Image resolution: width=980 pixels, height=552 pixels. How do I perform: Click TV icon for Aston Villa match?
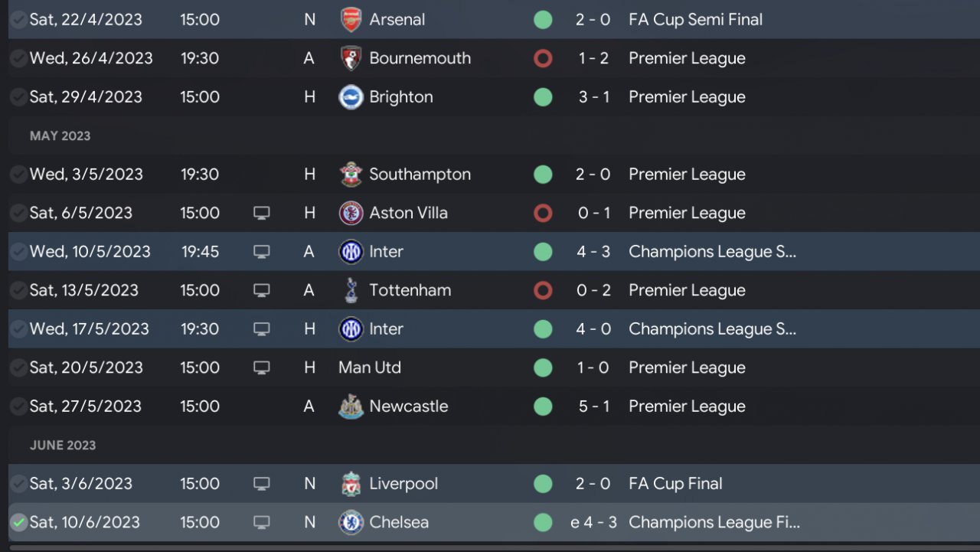click(x=262, y=213)
